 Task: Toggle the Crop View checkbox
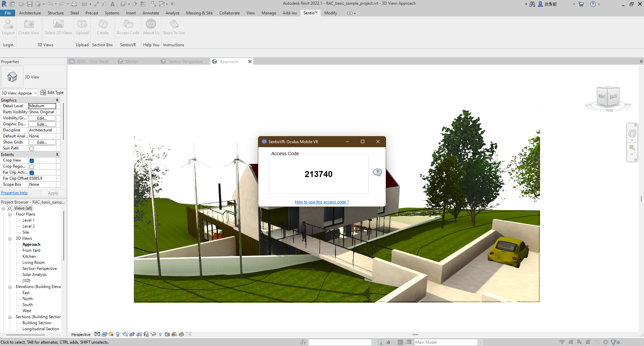pyautogui.click(x=32, y=161)
